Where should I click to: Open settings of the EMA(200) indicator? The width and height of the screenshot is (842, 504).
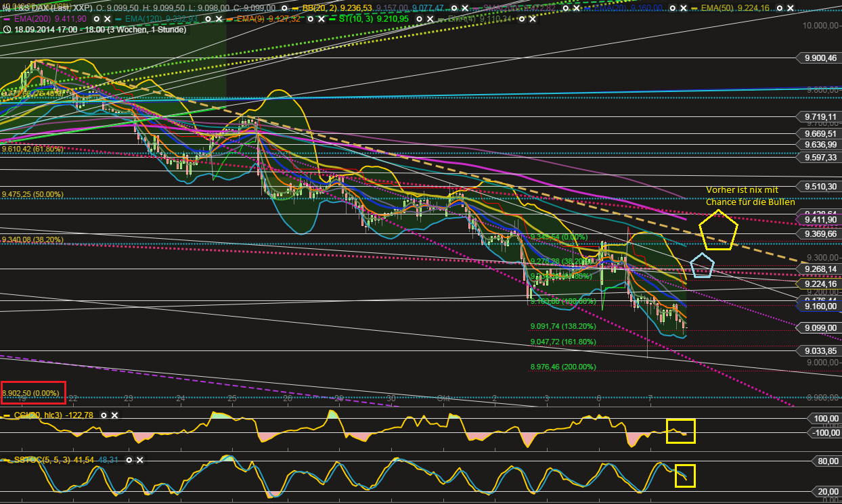(97, 19)
